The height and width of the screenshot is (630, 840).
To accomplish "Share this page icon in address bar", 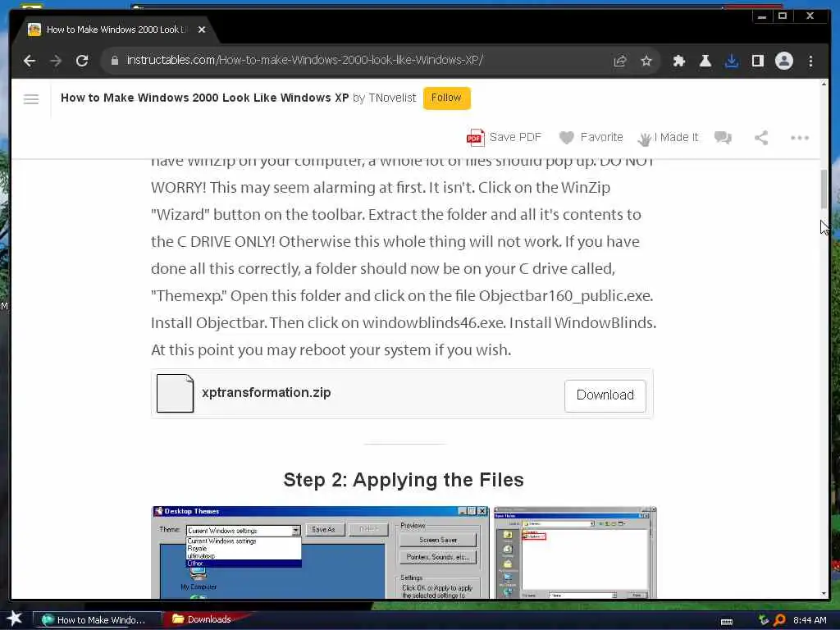I will click(620, 61).
